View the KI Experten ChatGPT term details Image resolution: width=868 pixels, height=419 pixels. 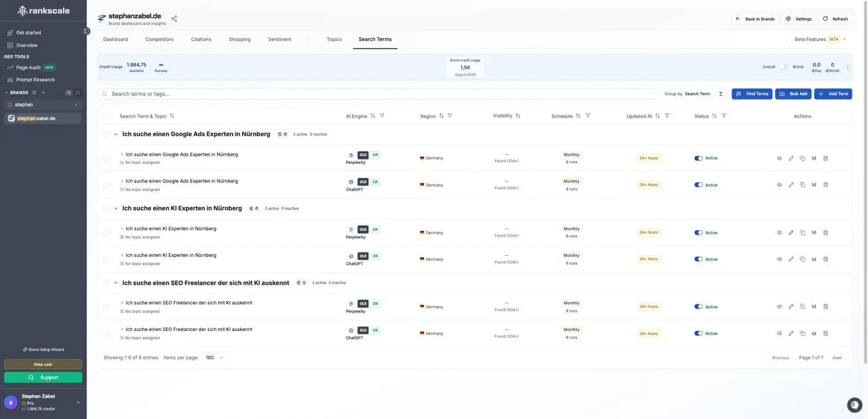click(779, 259)
